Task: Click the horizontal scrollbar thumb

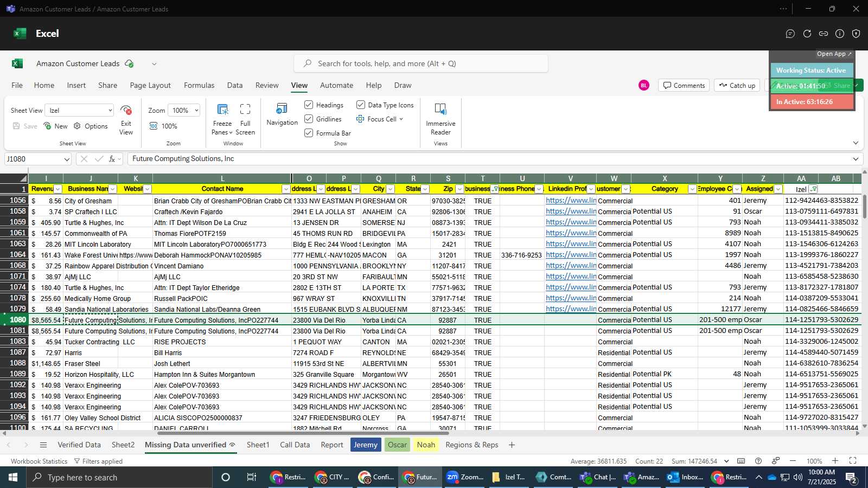Action: pos(303,433)
